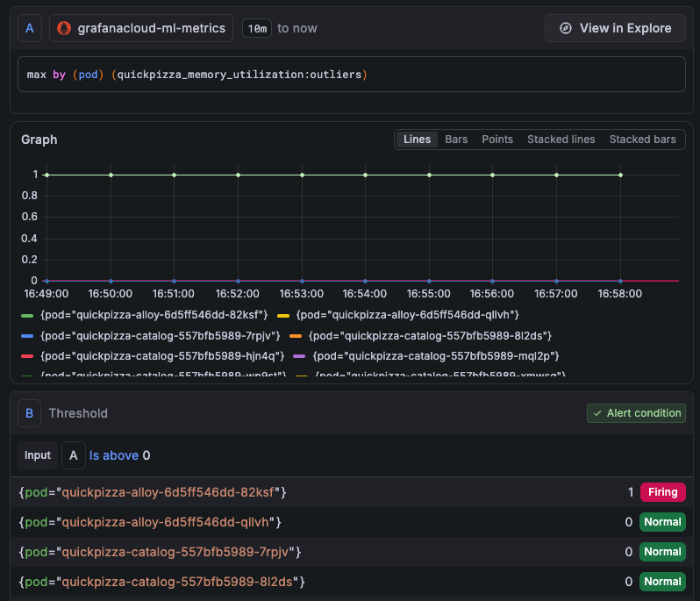Switch graph to Bars view
Image resolution: width=700 pixels, height=601 pixels.
(456, 140)
